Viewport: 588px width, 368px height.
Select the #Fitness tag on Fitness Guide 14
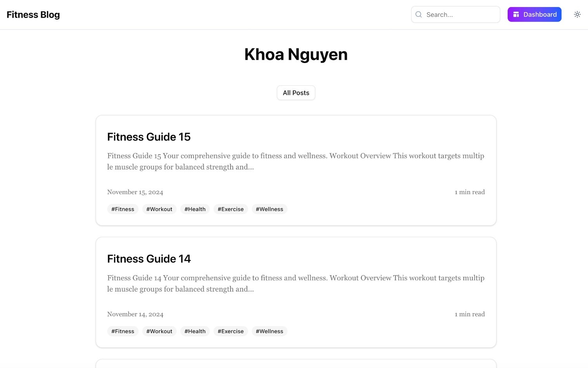pos(122,331)
